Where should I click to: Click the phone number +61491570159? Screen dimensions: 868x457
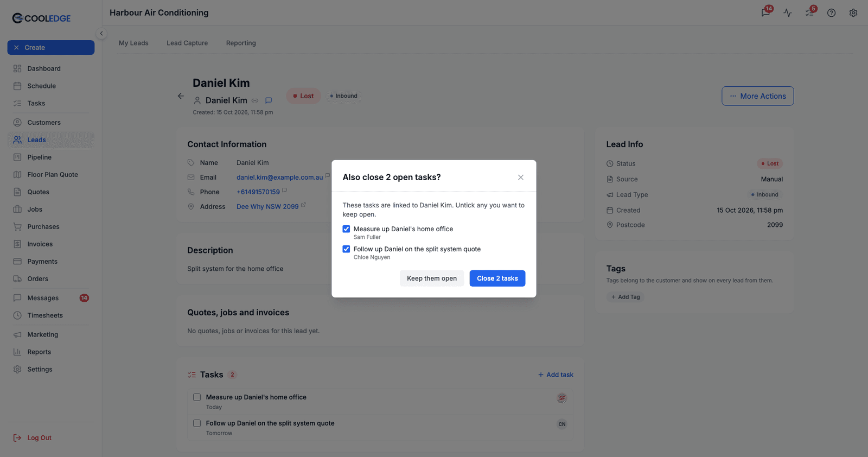258,192
